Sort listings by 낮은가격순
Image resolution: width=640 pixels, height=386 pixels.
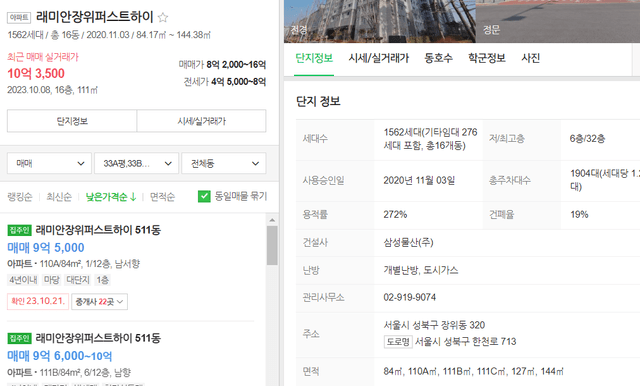click(111, 197)
